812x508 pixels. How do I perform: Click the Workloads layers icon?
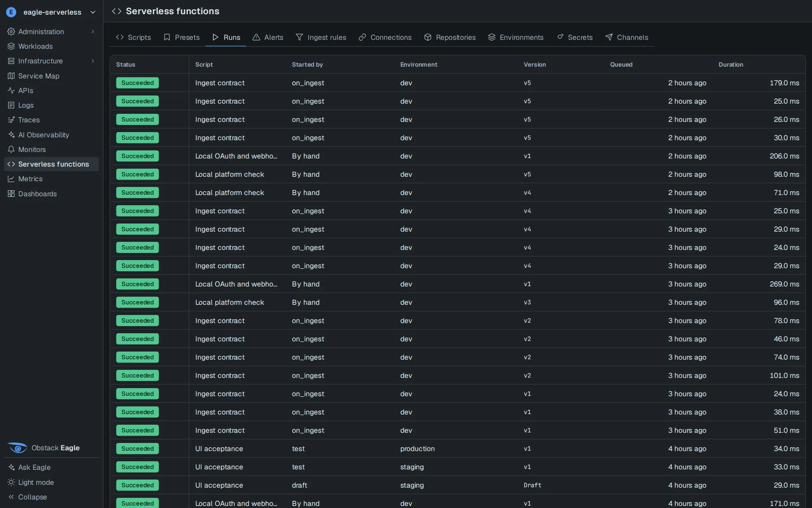pyautogui.click(x=11, y=46)
